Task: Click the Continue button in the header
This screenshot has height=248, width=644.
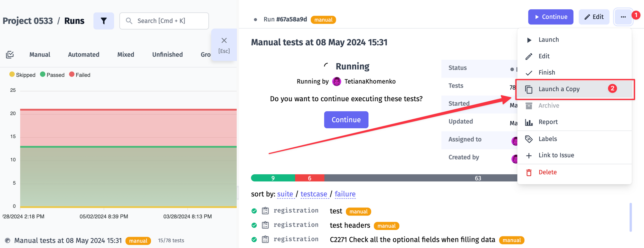Action: click(x=551, y=17)
